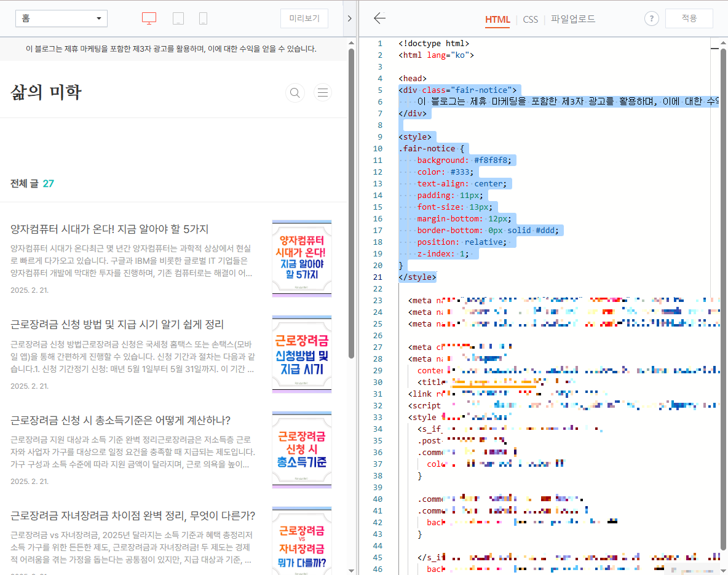Click the search magnifier on the blog

point(295,92)
